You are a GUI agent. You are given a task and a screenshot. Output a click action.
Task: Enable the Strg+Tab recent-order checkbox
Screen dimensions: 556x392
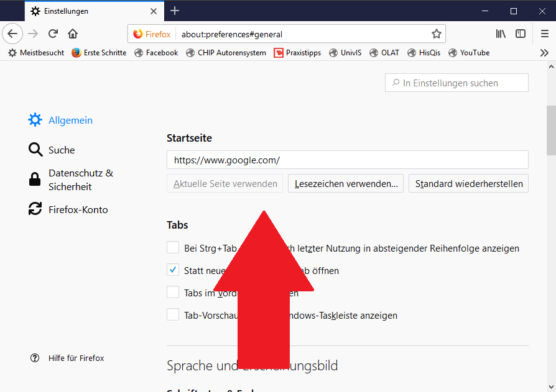173,248
